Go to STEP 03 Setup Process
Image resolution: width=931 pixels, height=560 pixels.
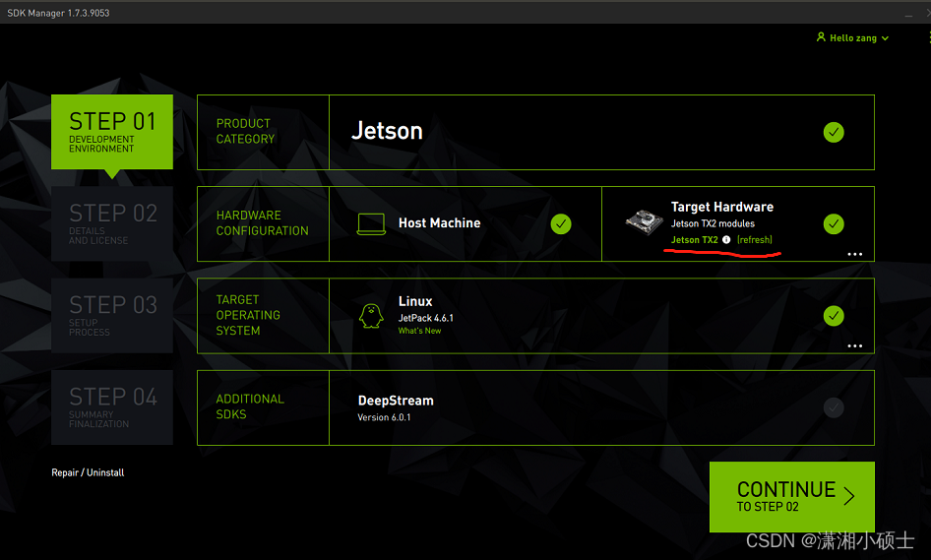click(112, 315)
